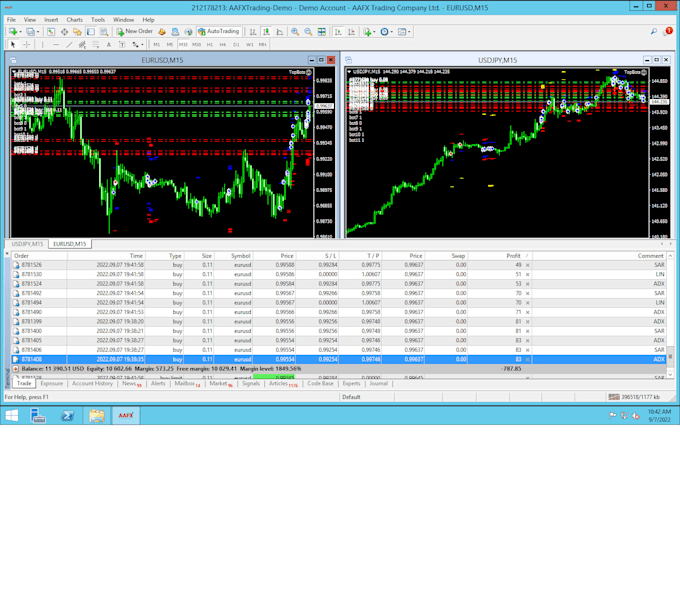Switch to the USDJPY,M15 chart tab
This screenshot has width=680, height=612.
[x=27, y=244]
